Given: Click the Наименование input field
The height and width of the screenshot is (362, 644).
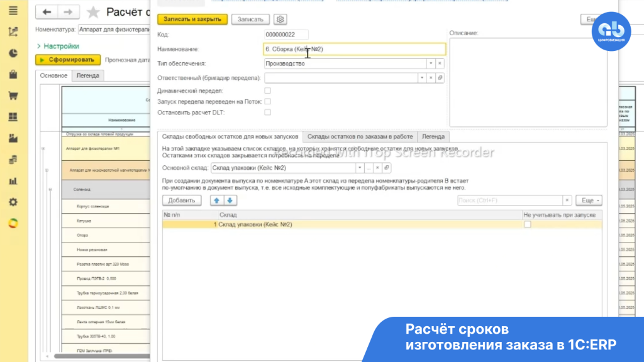Looking at the screenshot, I should tap(354, 49).
